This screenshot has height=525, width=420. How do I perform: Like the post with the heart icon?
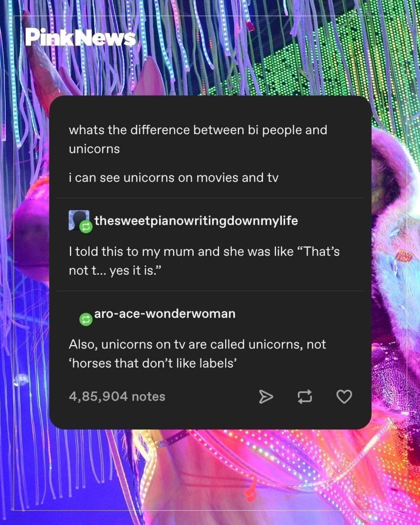(344, 397)
